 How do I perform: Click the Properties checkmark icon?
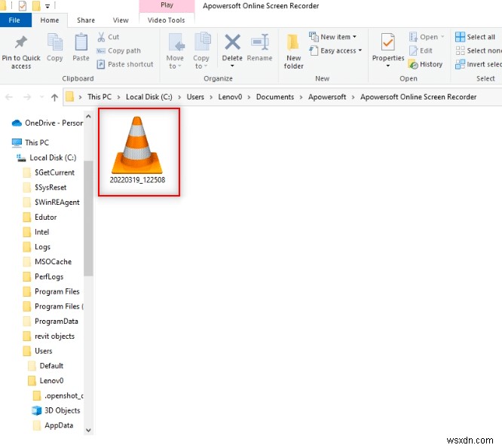tap(387, 42)
